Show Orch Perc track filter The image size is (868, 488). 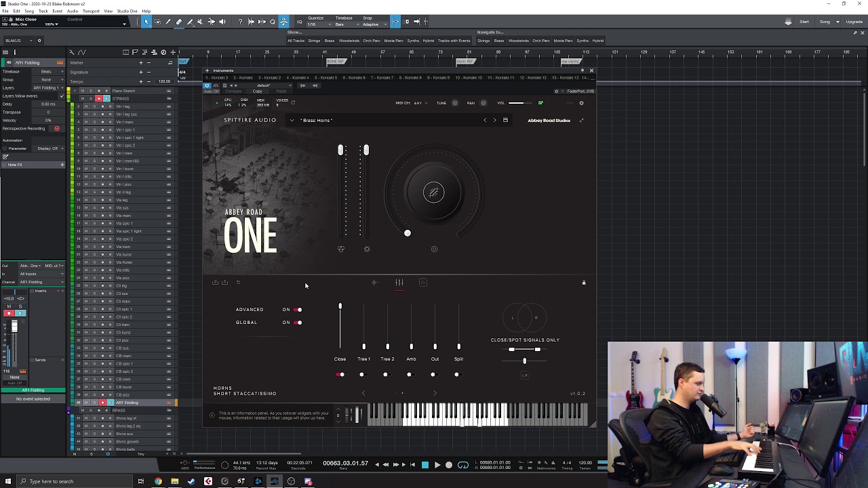(x=372, y=41)
